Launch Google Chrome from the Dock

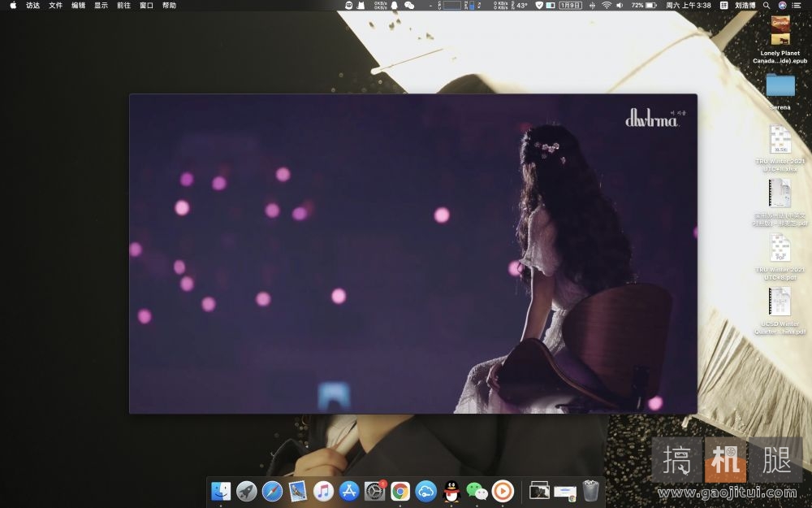click(400, 491)
